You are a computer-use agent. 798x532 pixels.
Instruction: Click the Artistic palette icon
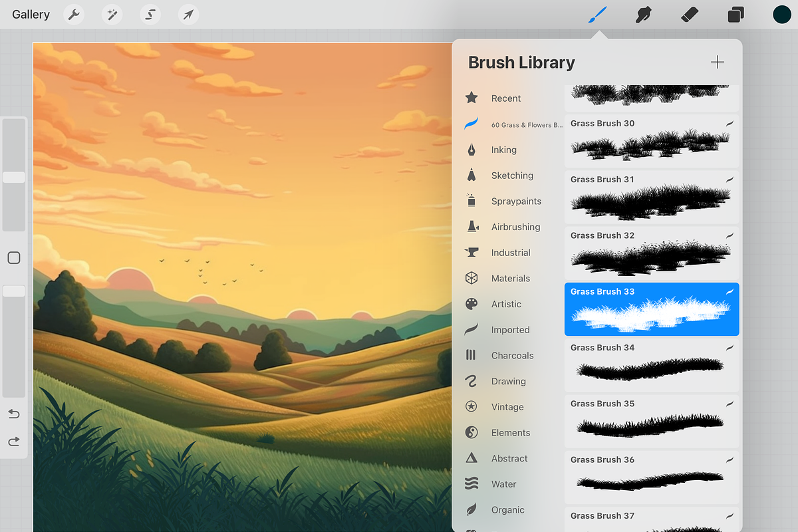pos(471,304)
